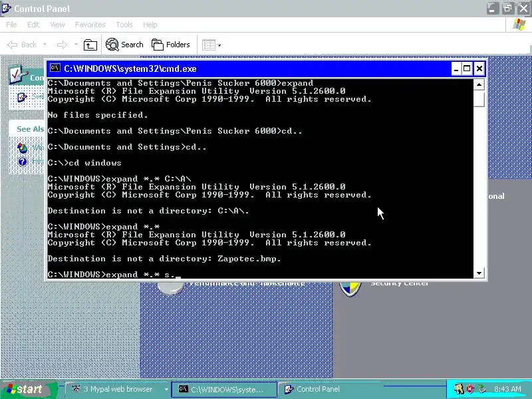Viewport: 532px width, 399px height.
Task: Click the cmd.exe title bar icon
Action: pos(55,68)
